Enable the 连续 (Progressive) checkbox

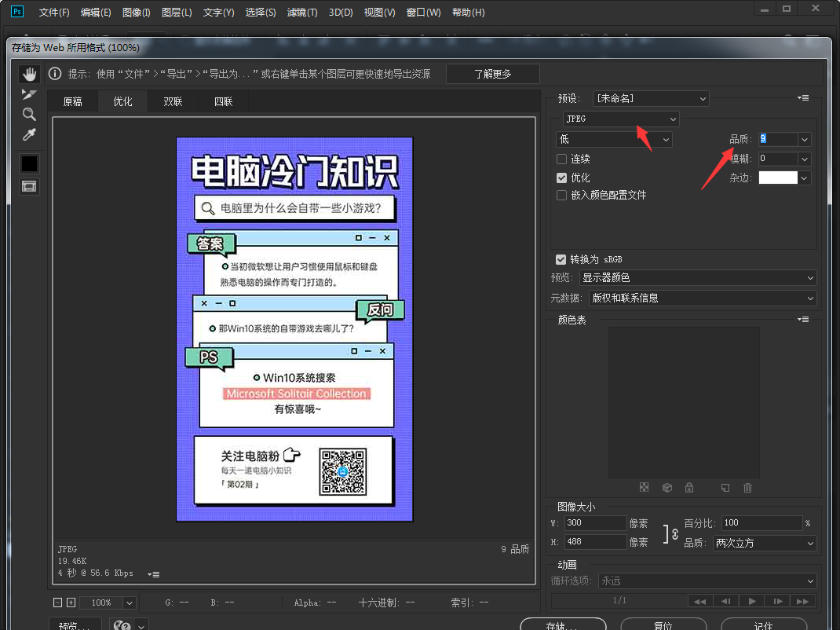point(561,159)
